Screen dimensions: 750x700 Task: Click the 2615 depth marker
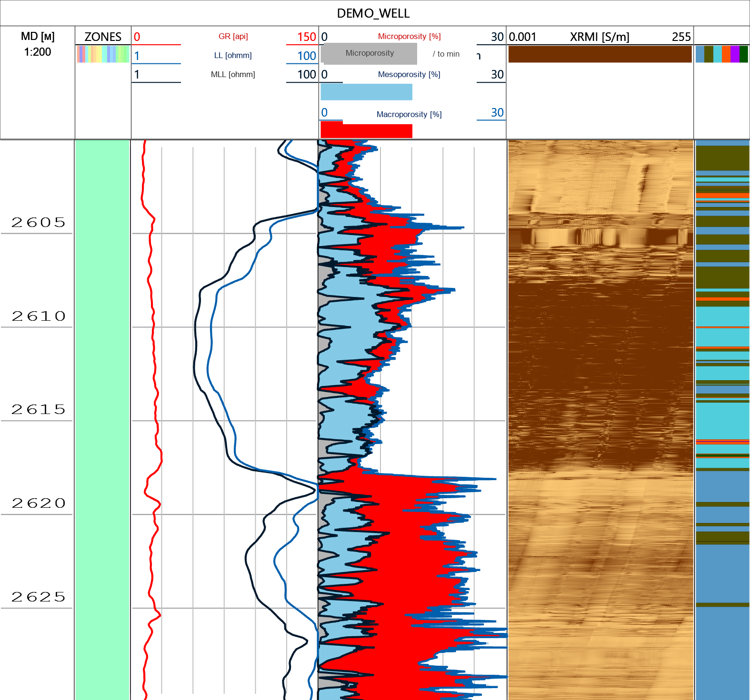pos(38,409)
